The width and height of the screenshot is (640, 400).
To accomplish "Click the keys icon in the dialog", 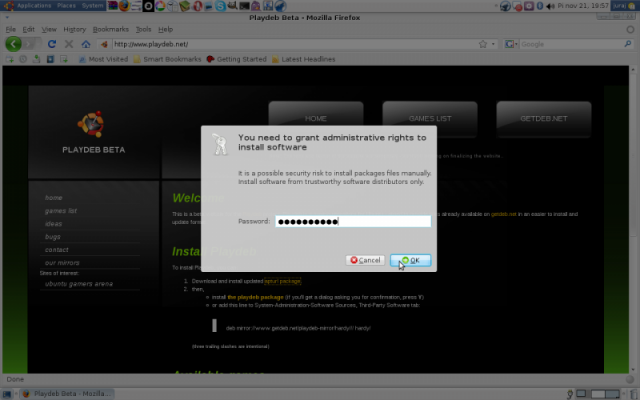I will (220, 144).
